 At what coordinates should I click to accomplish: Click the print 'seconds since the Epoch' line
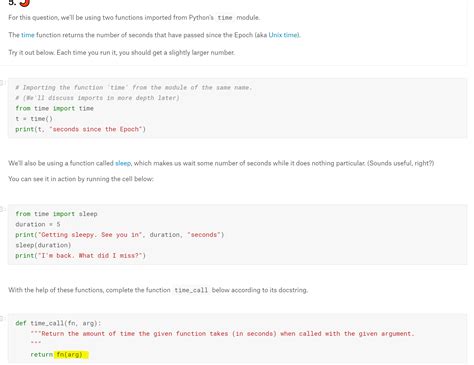coord(80,129)
